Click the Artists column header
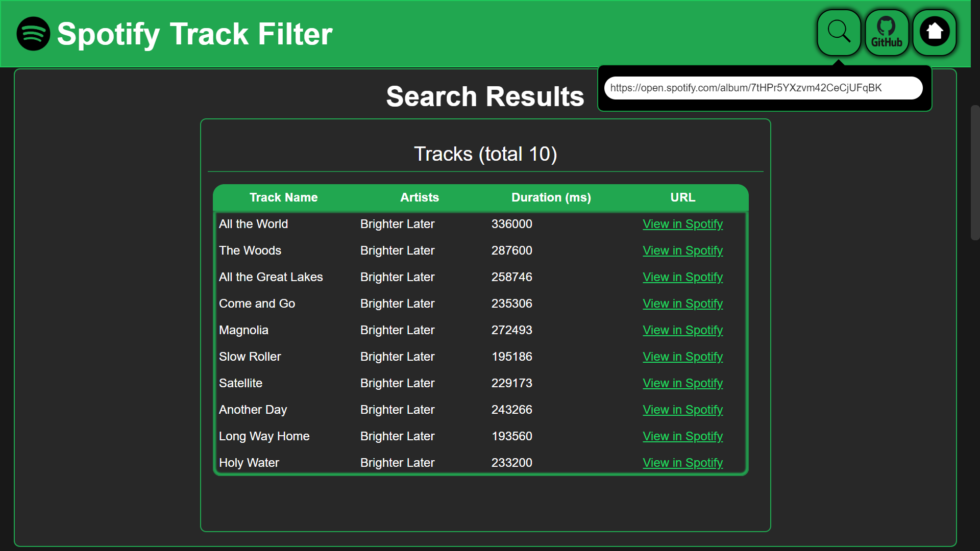Viewport: 980px width, 551px height. [420, 197]
